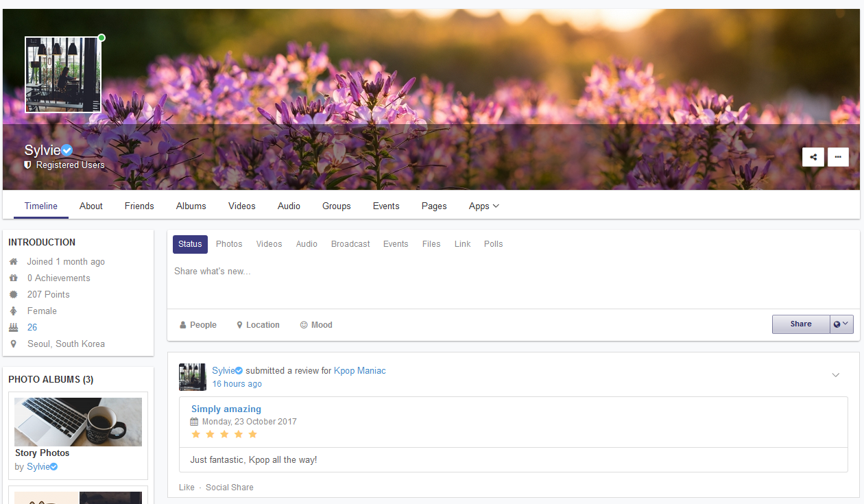The height and width of the screenshot is (504, 864).
Task: Click the share icon button on the cover
Action: pos(813,157)
